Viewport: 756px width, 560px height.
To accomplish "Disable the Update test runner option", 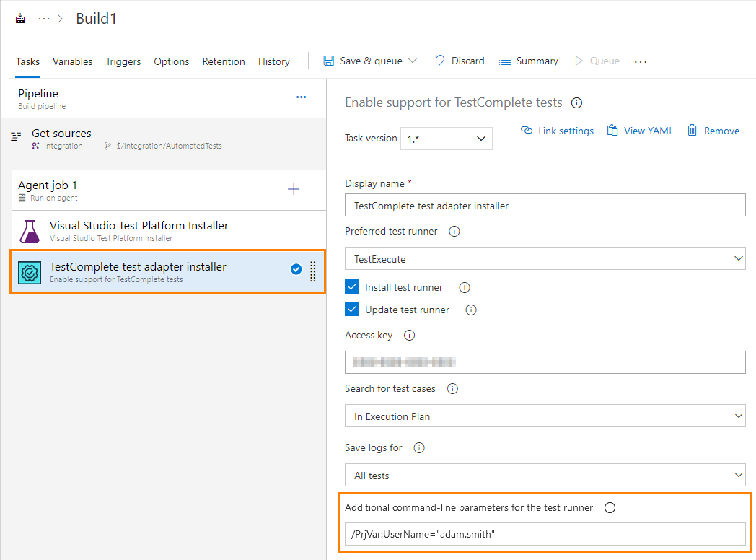I will coord(351,309).
